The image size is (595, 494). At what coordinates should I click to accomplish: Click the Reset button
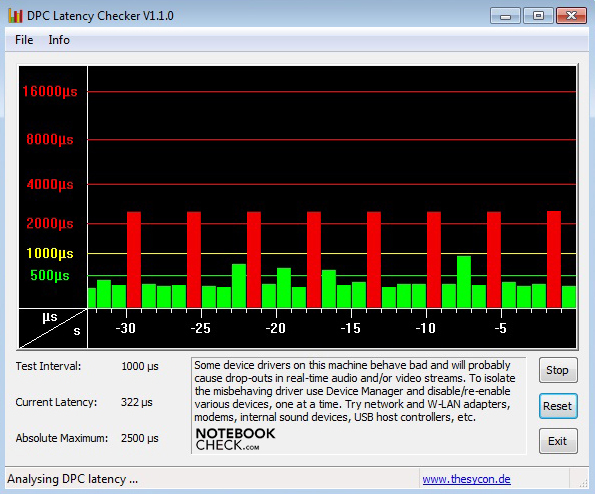click(x=558, y=406)
